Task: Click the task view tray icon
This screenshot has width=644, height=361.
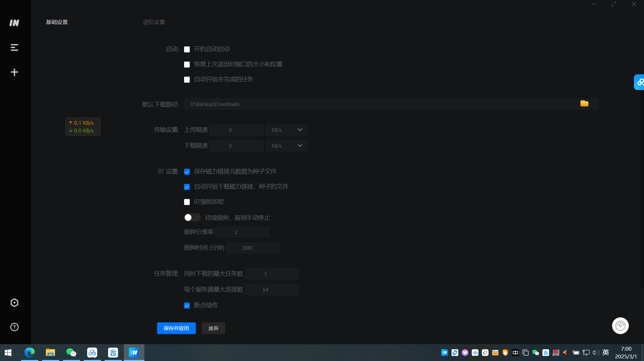Action: [x=526, y=353]
